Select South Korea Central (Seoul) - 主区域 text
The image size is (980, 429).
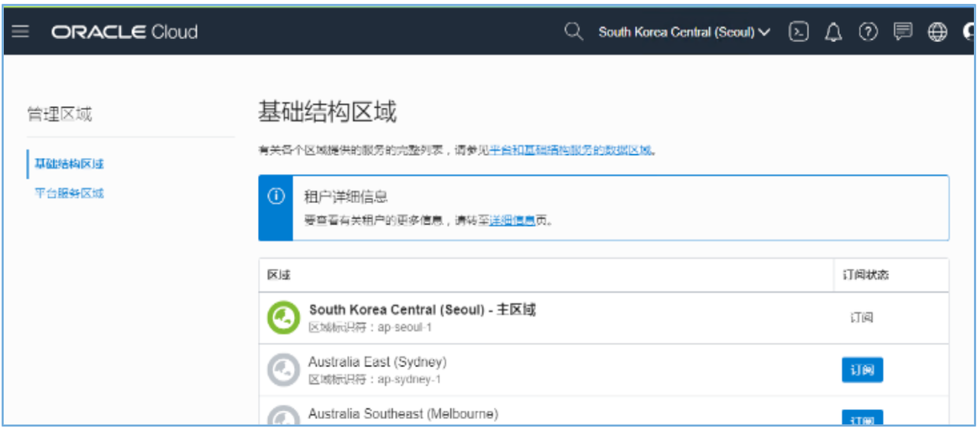point(422,309)
